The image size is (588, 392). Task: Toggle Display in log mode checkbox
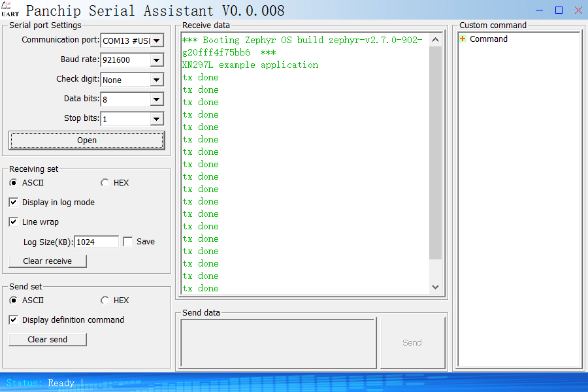coord(14,202)
